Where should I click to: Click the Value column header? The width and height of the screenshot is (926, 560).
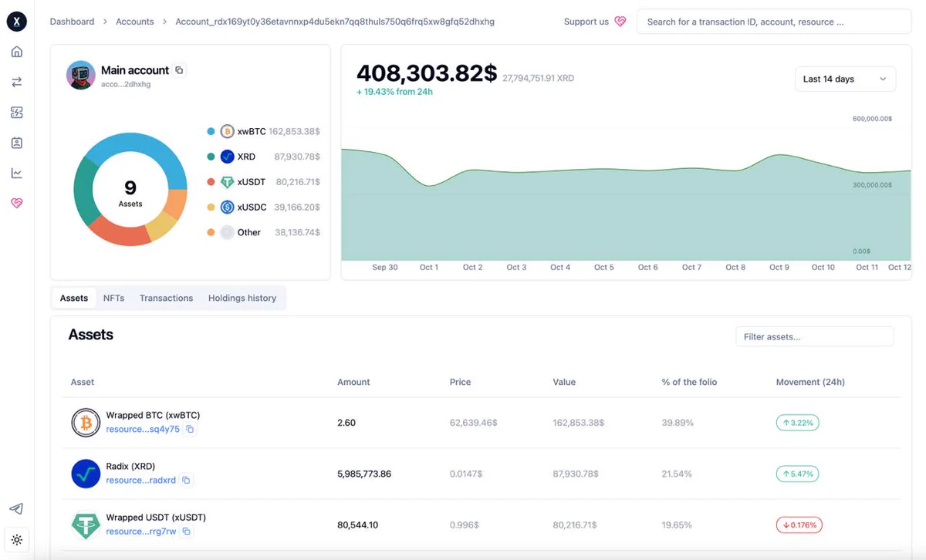pyautogui.click(x=564, y=382)
